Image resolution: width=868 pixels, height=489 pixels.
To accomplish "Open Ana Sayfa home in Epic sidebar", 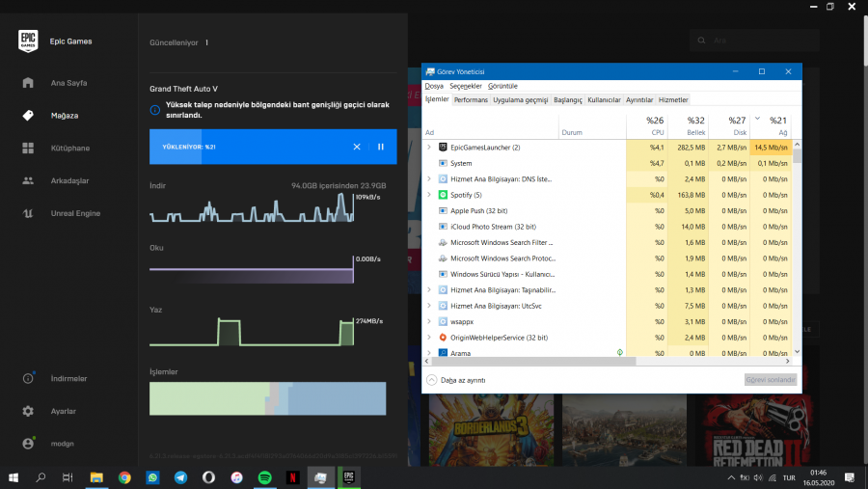I will tap(68, 83).
